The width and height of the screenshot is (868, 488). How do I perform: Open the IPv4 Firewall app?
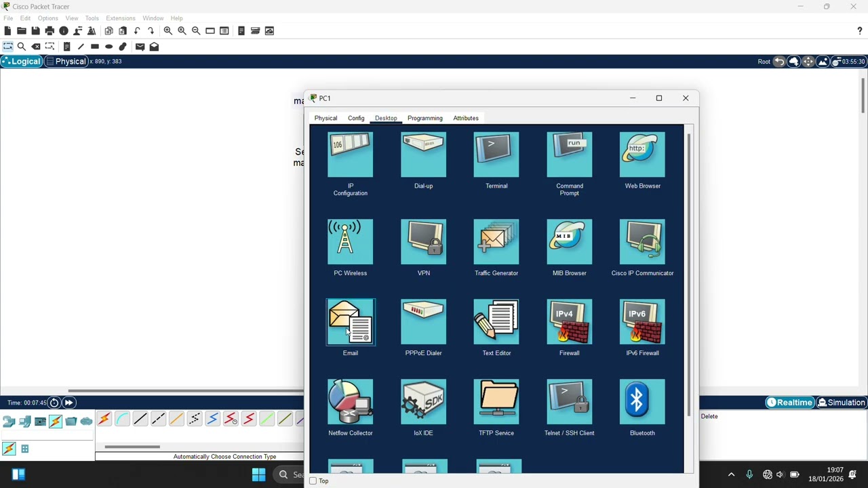click(x=570, y=327)
